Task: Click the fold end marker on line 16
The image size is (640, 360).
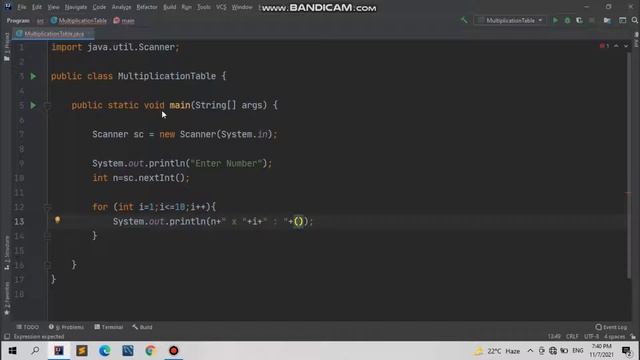Action: pyautogui.click(x=47, y=265)
